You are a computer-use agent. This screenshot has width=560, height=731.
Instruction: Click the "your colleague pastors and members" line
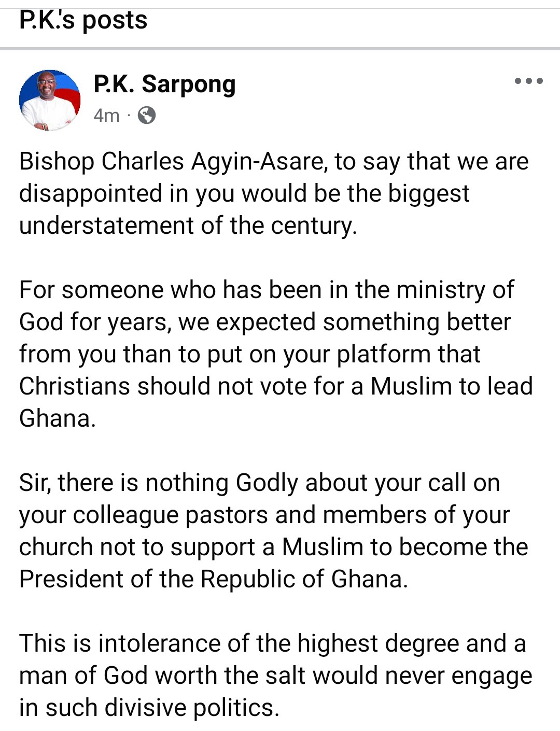click(x=264, y=515)
